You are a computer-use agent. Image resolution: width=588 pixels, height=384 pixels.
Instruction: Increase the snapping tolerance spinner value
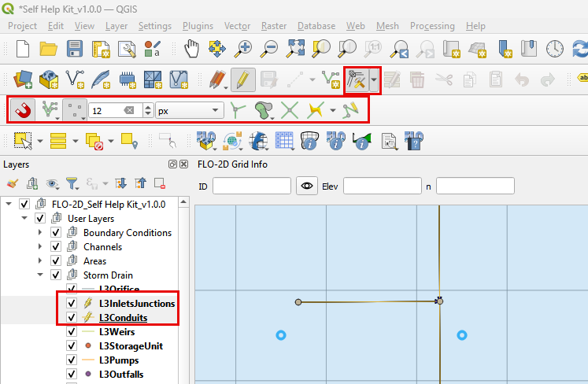click(148, 107)
